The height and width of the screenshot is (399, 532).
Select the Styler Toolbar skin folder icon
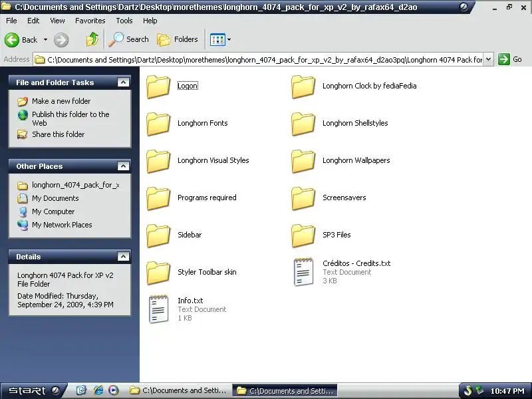(x=158, y=273)
